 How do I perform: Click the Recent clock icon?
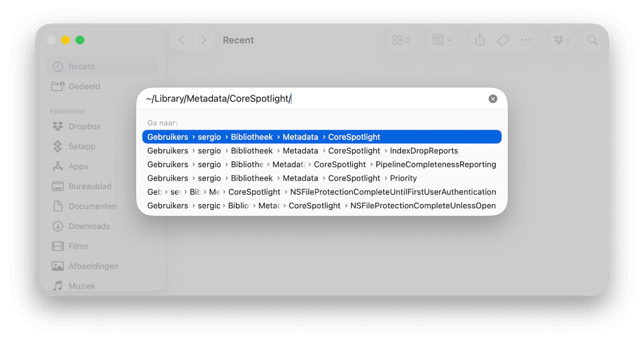point(58,66)
